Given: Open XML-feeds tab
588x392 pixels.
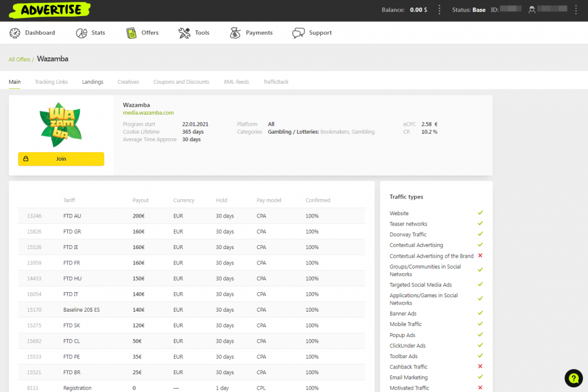Looking at the screenshot, I should pyautogui.click(x=236, y=81).
